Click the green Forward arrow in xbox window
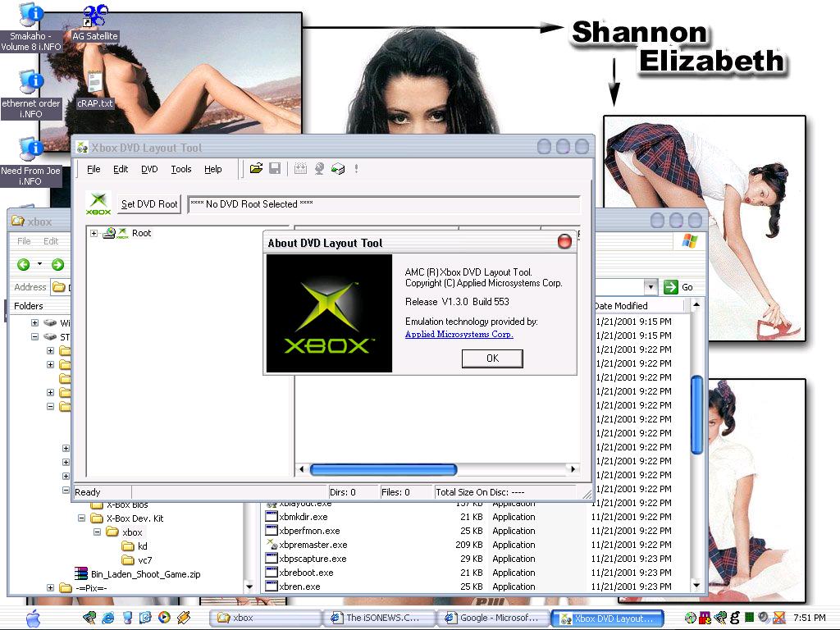 (58, 264)
